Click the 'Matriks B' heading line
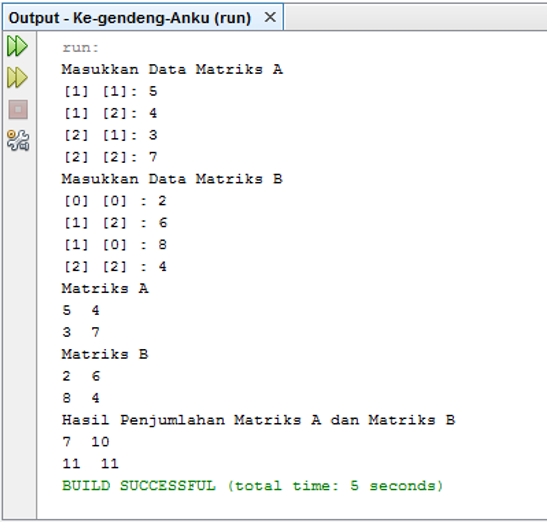Viewport: 547px width, 522px height. (x=105, y=355)
